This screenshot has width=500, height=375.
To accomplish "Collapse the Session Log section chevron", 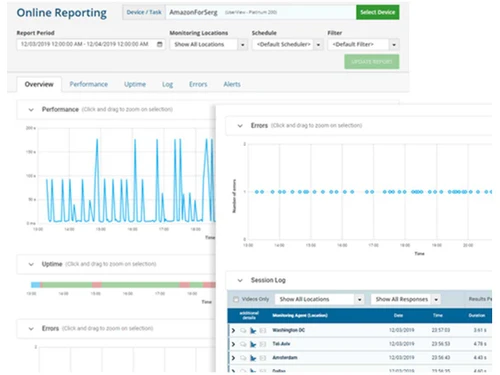I will coord(240,280).
